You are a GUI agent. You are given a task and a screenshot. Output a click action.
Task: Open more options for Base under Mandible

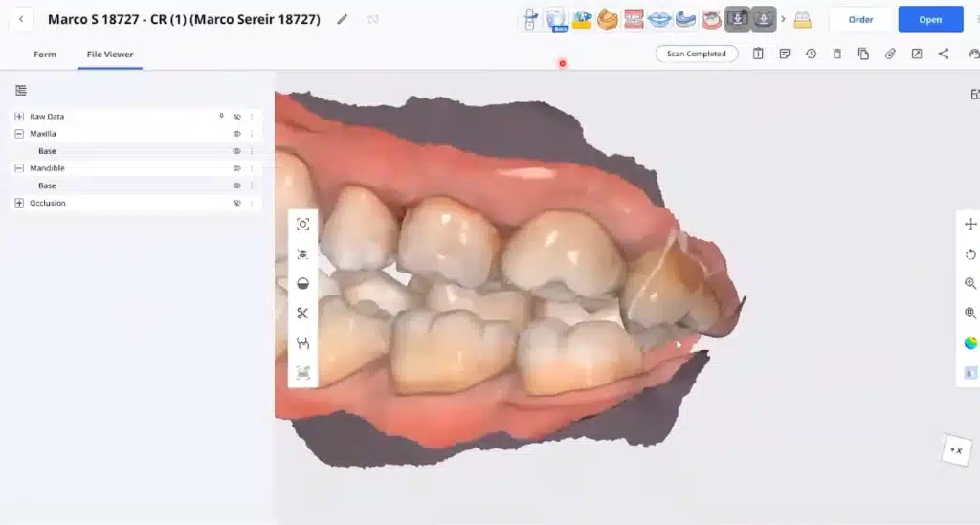(x=252, y=186)
